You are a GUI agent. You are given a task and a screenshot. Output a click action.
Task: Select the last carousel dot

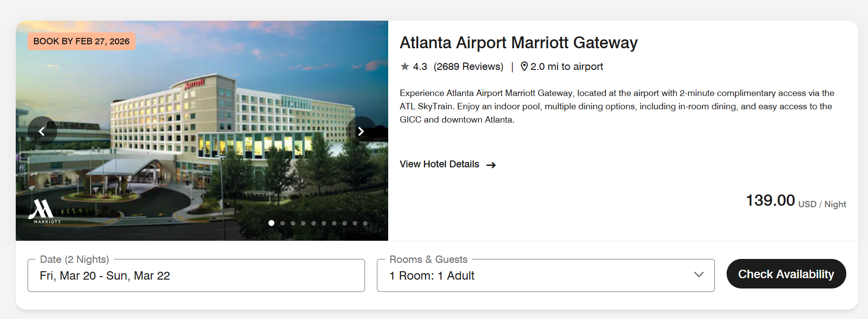[x=365, y=223]
